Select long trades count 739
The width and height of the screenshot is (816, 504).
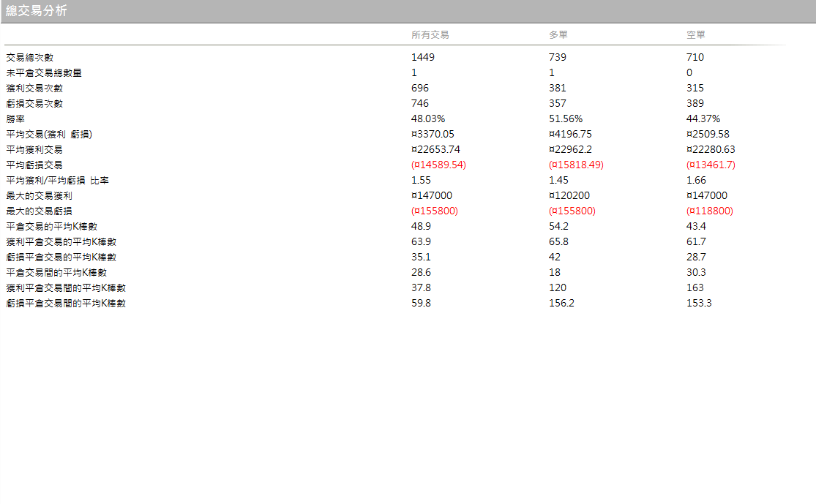click(x=558, y=57)
